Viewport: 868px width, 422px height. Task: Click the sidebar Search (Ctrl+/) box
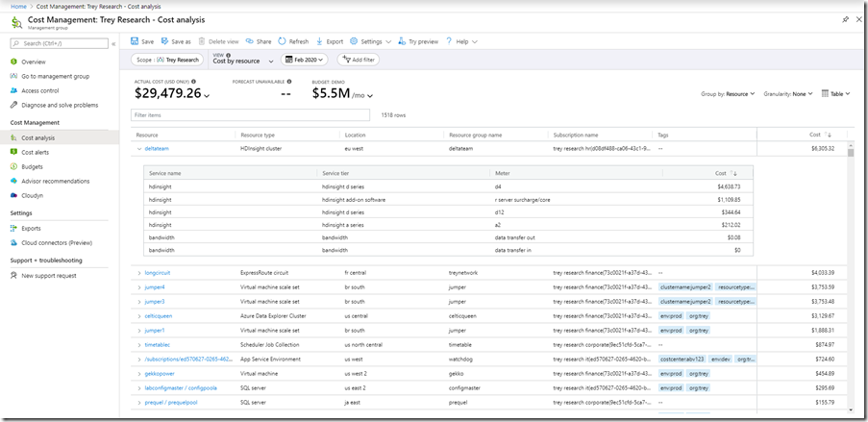click(60, 43)
